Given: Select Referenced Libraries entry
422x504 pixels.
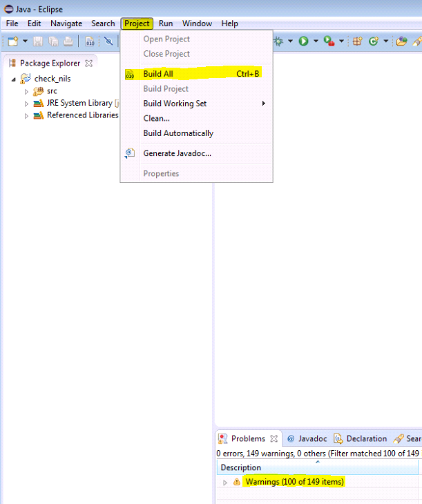Looking at the screenshot, I should [x=83, y=115].
